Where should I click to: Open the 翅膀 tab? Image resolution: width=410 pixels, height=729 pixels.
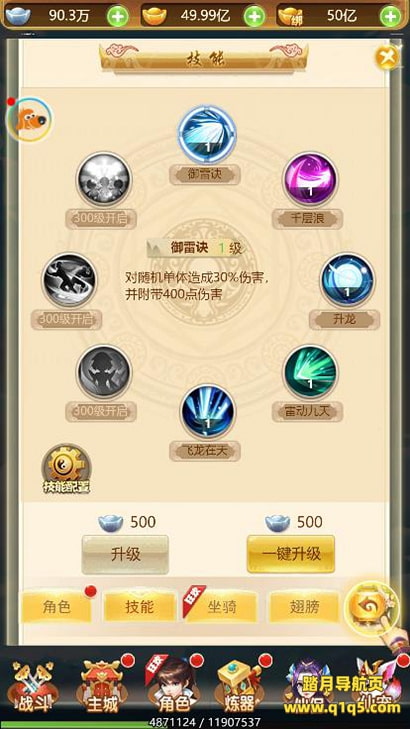(304, 607)
